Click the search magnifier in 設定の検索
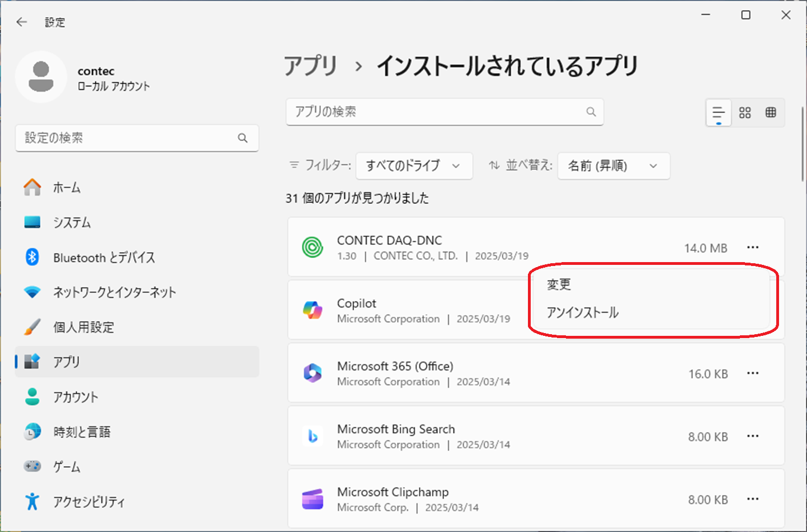The height and width of the screenshot is (532, 807). tap(243, 138)
